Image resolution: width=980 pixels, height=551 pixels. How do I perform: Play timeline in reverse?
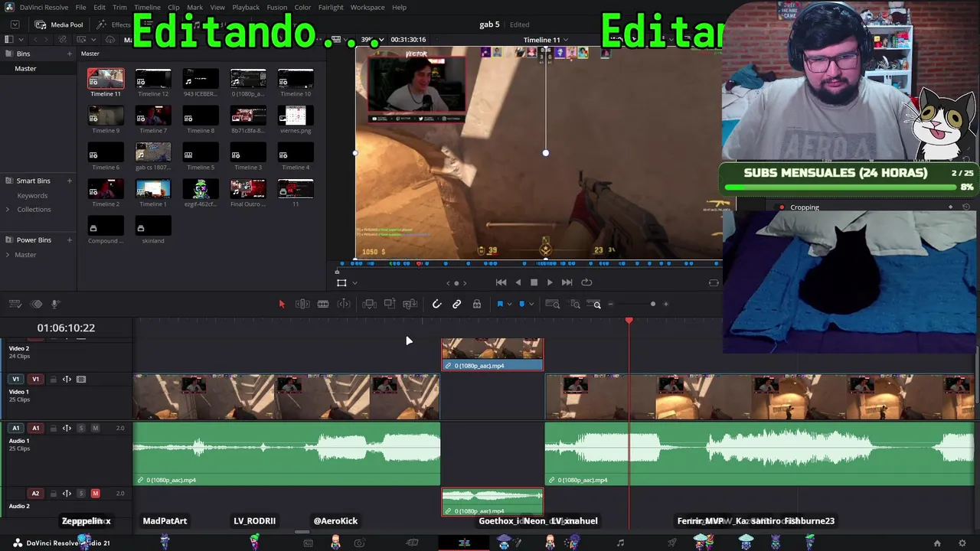coord(518,282)
